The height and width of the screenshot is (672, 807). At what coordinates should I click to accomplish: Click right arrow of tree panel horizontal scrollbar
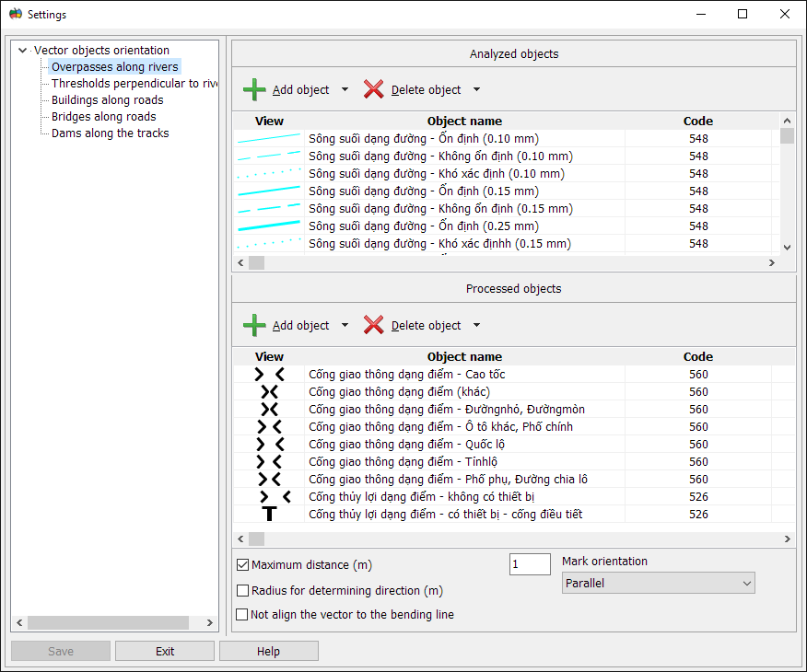point(209,622)
